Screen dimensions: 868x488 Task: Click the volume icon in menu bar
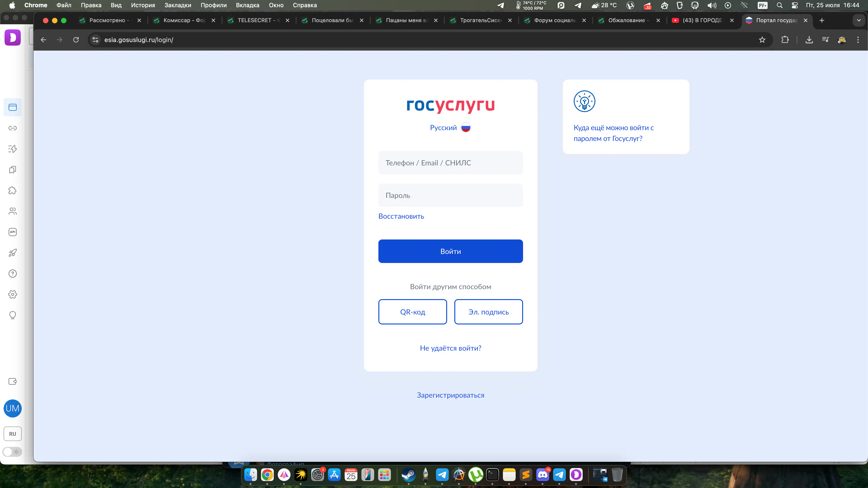click(712, 5)
